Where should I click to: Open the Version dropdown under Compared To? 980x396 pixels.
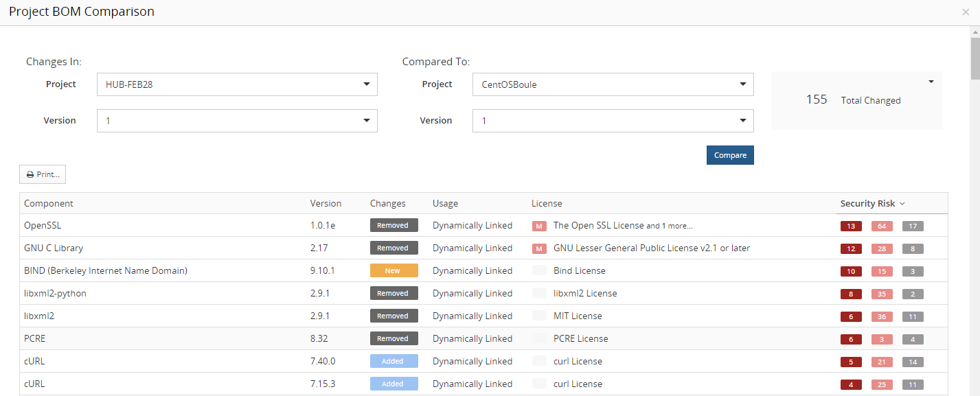(613, 121)
